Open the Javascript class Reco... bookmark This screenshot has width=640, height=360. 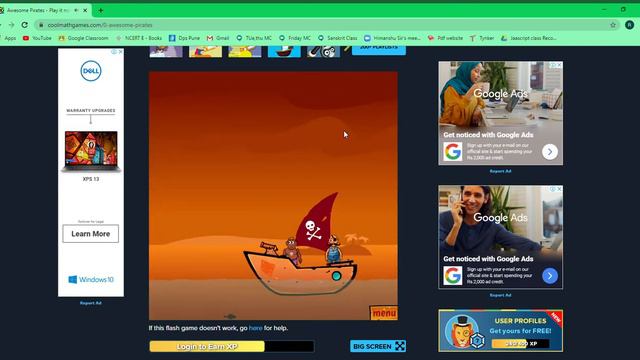click(x=529, y=38)
